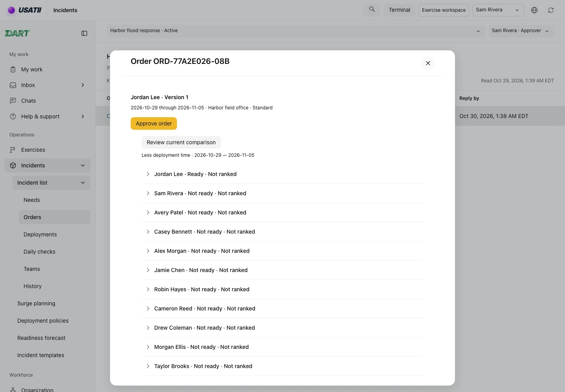
Task: Expand the Drew Coleman row
Action: [282, 328]
